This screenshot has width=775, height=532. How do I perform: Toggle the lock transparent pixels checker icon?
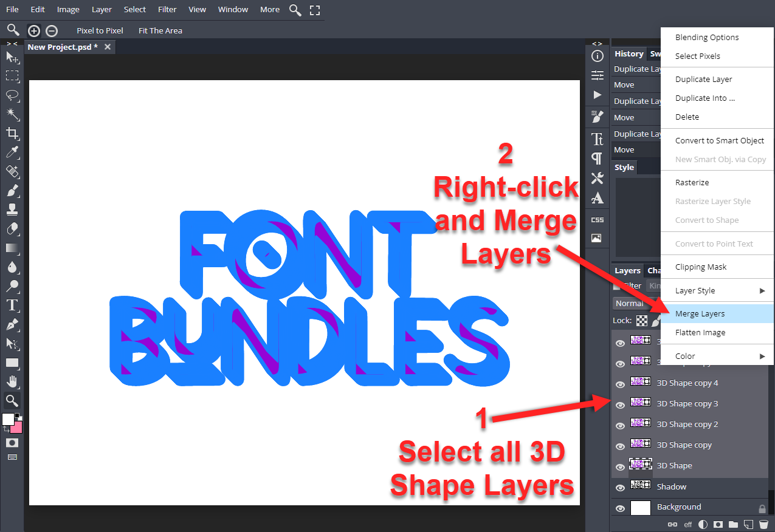point(642,320)
